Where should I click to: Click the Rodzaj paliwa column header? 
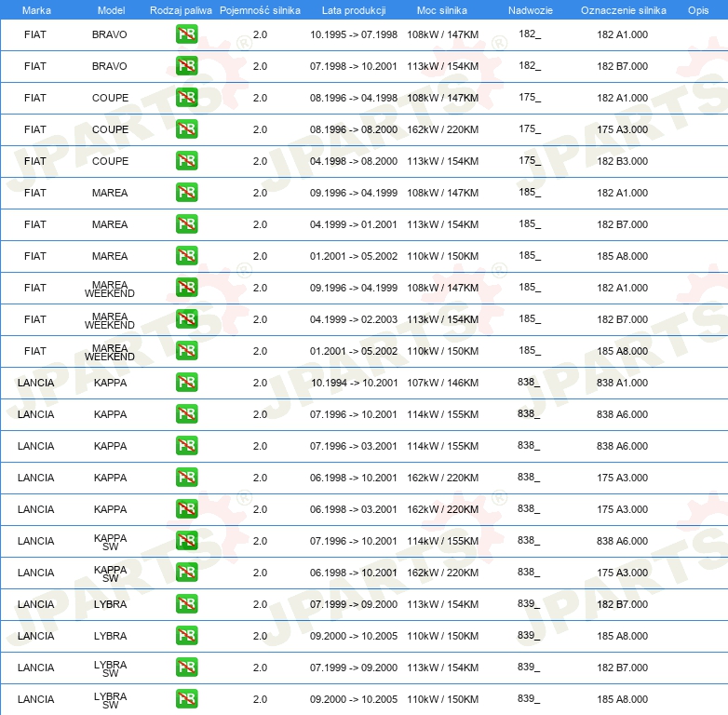tap(181, 10)
